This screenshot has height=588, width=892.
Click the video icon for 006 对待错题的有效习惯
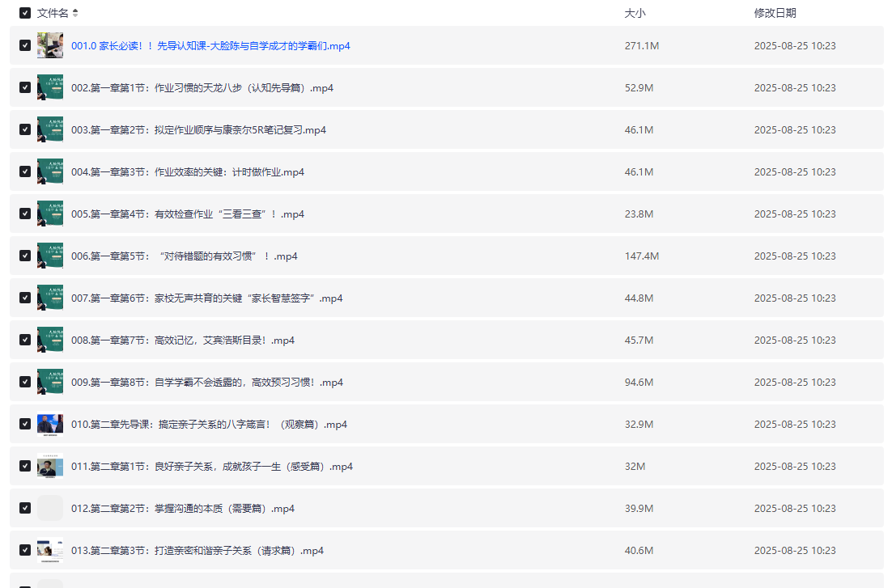tap(50, 256)
